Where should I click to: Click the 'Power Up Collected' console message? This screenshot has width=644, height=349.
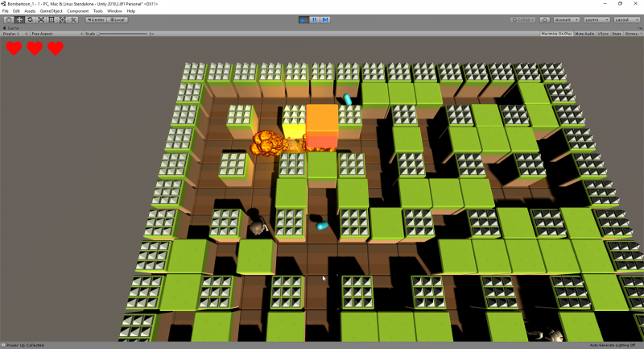click(25, 345)
